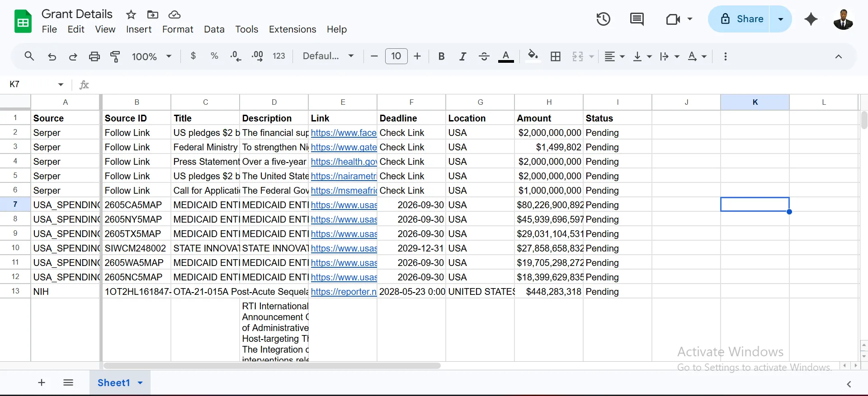
Task: Show all sheets list icon
Action: point(68,383)
